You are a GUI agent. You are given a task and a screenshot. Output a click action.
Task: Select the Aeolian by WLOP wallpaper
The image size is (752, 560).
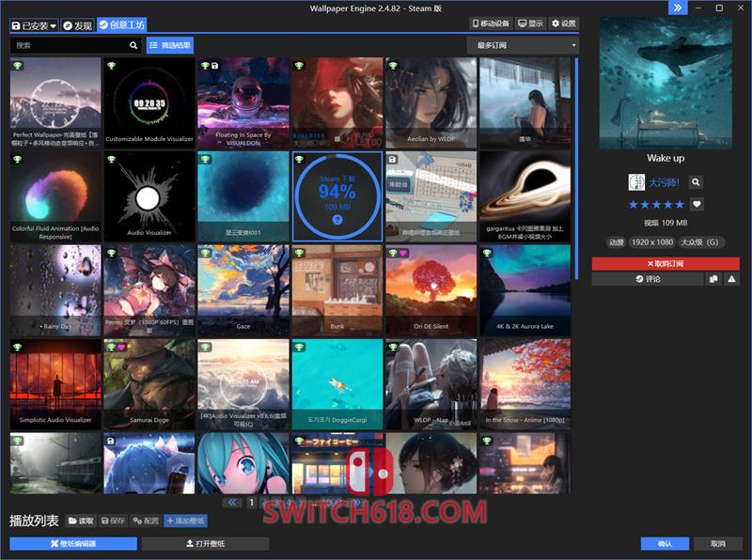pos(431,102)
